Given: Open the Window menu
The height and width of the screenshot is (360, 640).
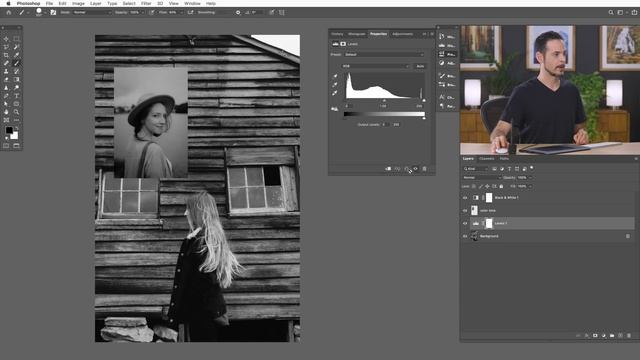Looking at the screenshot, I should point(192,3).
